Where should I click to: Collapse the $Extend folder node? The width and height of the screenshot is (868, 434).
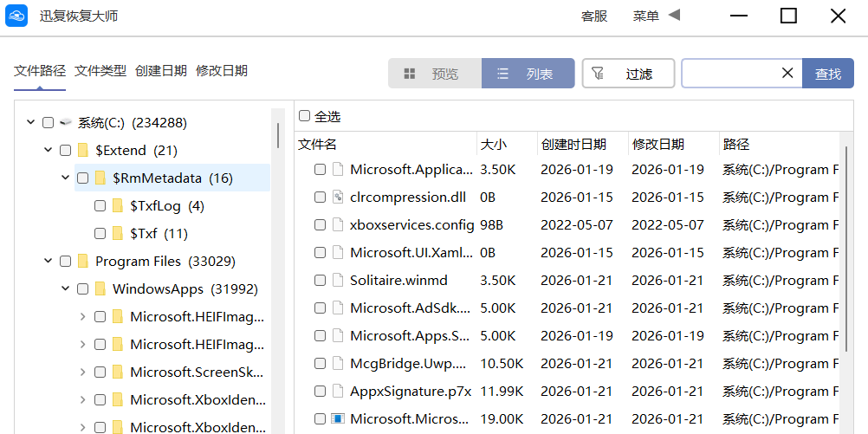[49, 151]
